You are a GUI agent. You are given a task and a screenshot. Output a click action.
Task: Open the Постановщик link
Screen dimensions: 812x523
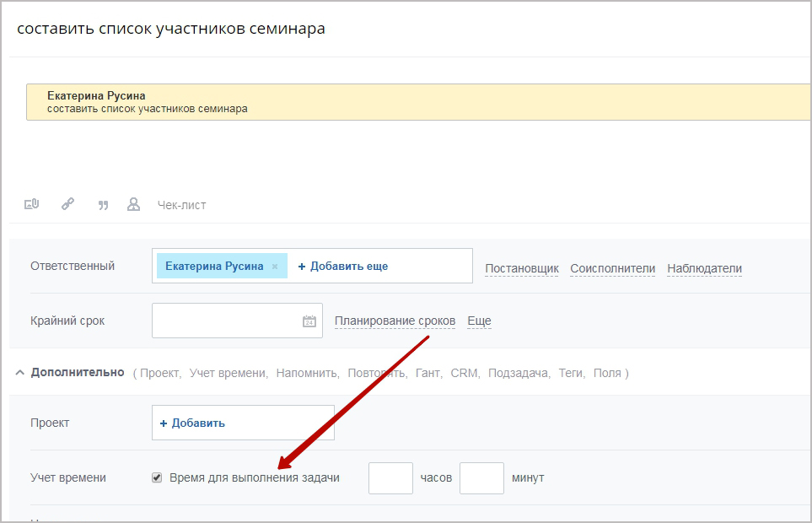click(521, 269)
